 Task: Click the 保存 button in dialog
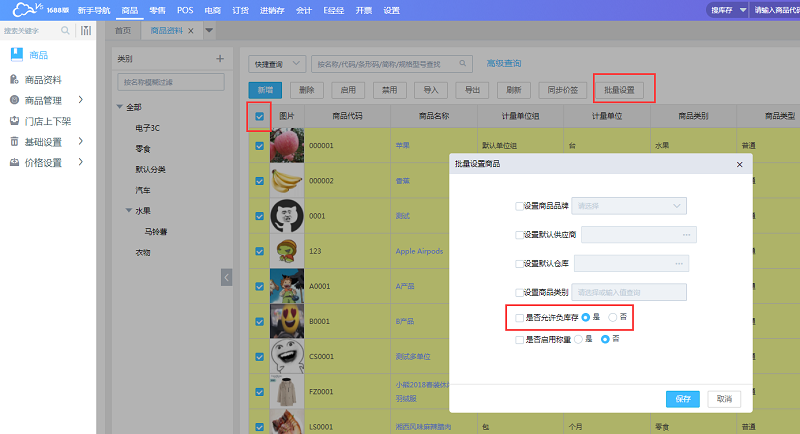[x=682, y=398]
